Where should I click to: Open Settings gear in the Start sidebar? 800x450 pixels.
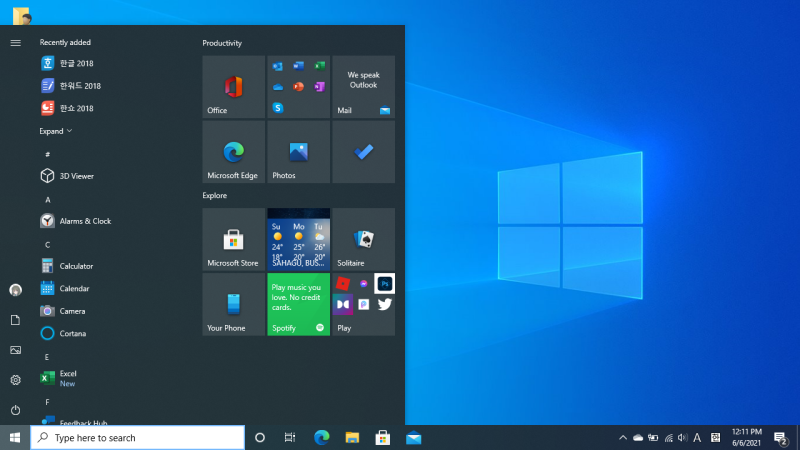tap(15, 380)
